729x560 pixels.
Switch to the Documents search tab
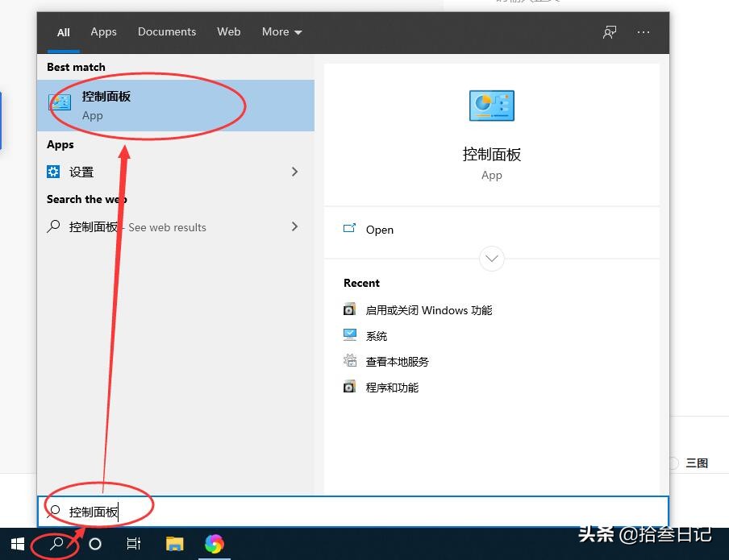click(x=167, y=31)
